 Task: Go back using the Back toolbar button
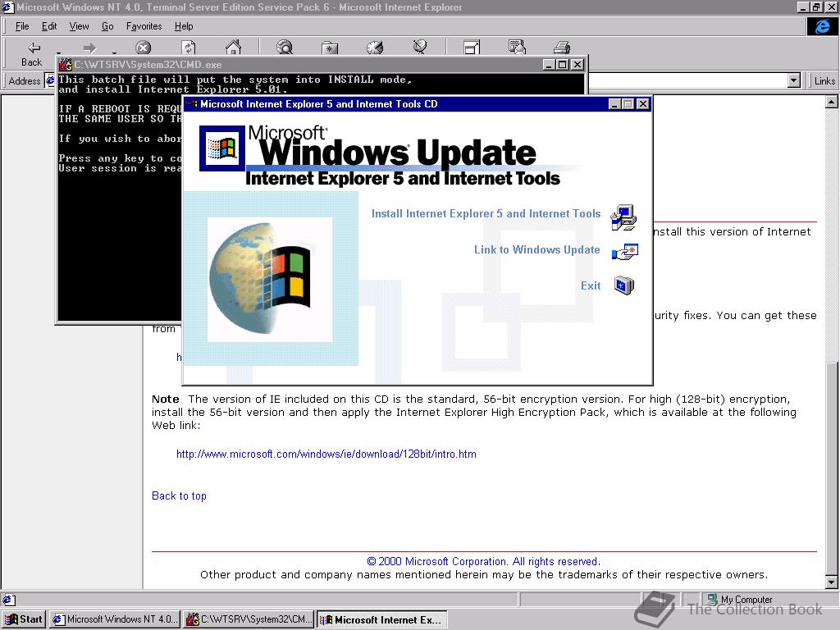point(32,53)
